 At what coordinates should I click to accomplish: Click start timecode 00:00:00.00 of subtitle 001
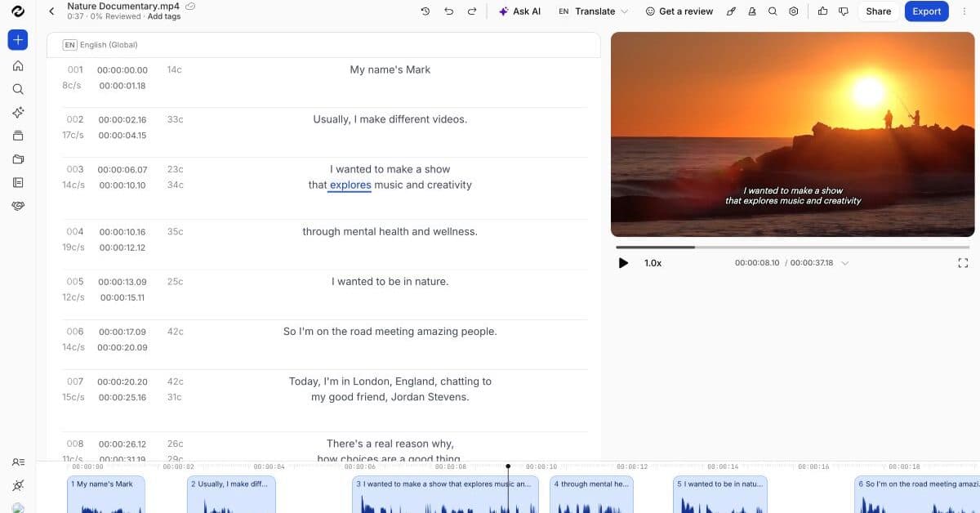[122, 70]
